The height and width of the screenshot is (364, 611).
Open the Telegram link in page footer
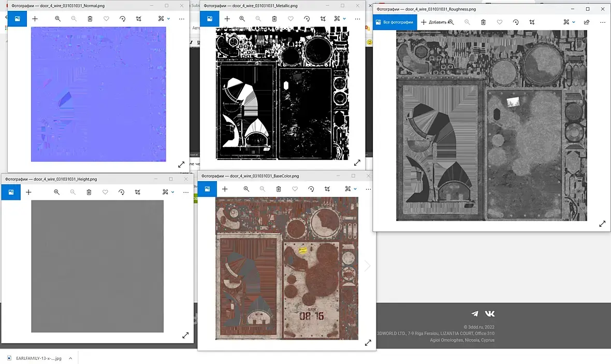point(475,314)
